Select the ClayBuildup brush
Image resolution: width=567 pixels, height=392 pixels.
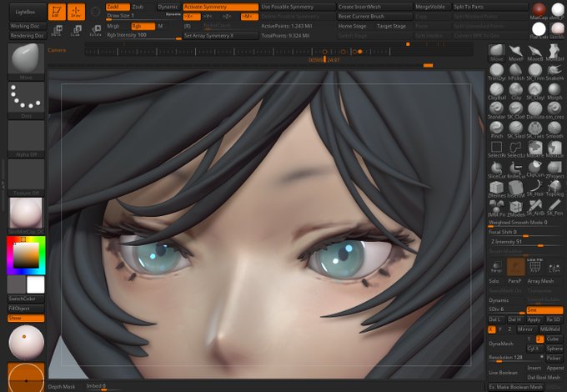[x=496, y=92]
